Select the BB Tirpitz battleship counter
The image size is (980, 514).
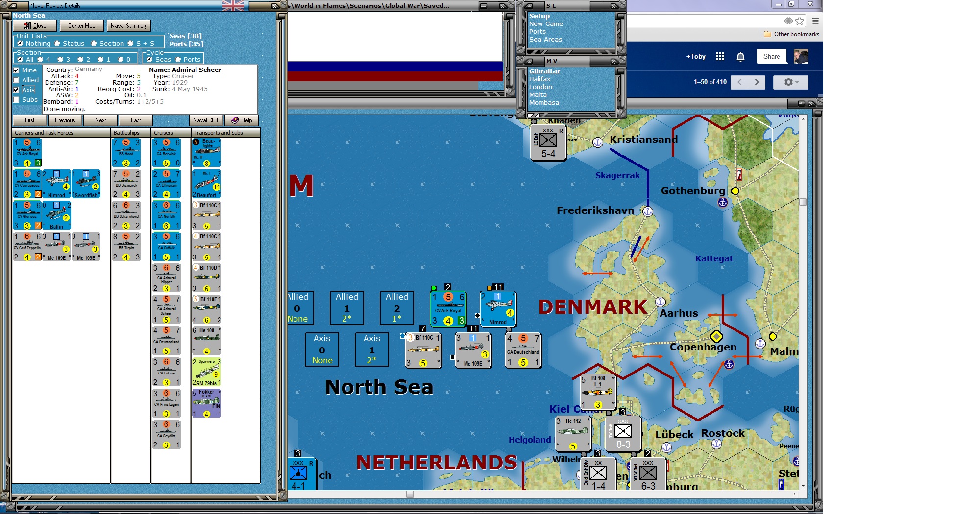(126, 247)
